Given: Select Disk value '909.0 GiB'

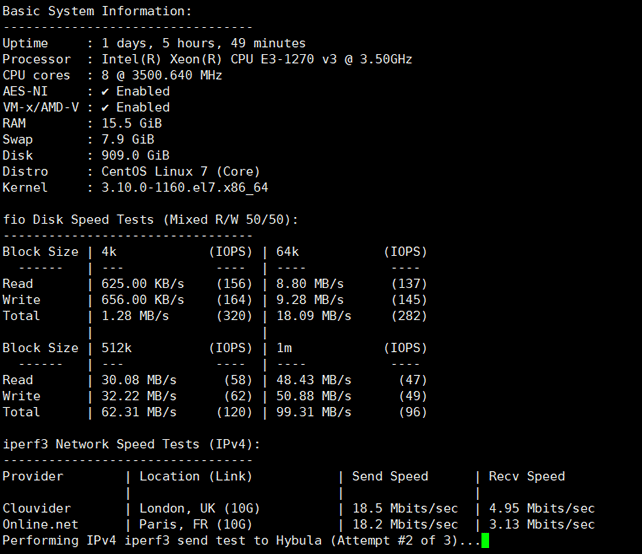Looking at the screenshot, I should coord(136,156).
